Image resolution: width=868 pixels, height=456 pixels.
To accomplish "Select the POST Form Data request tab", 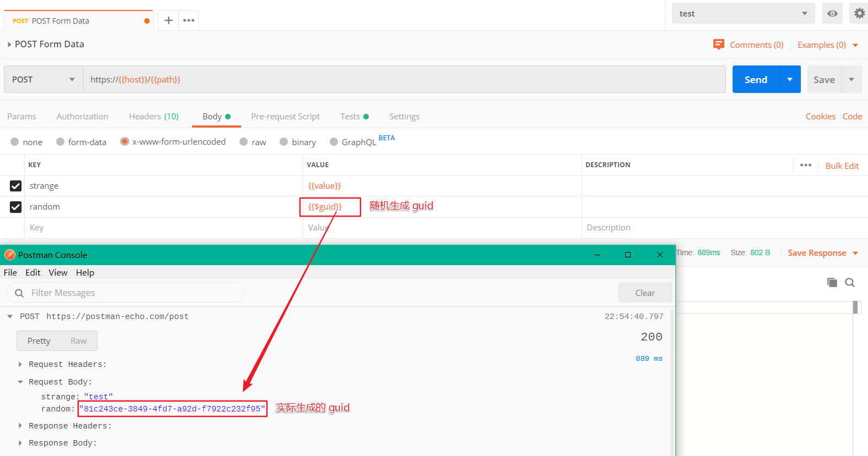I will coord(79,21).
